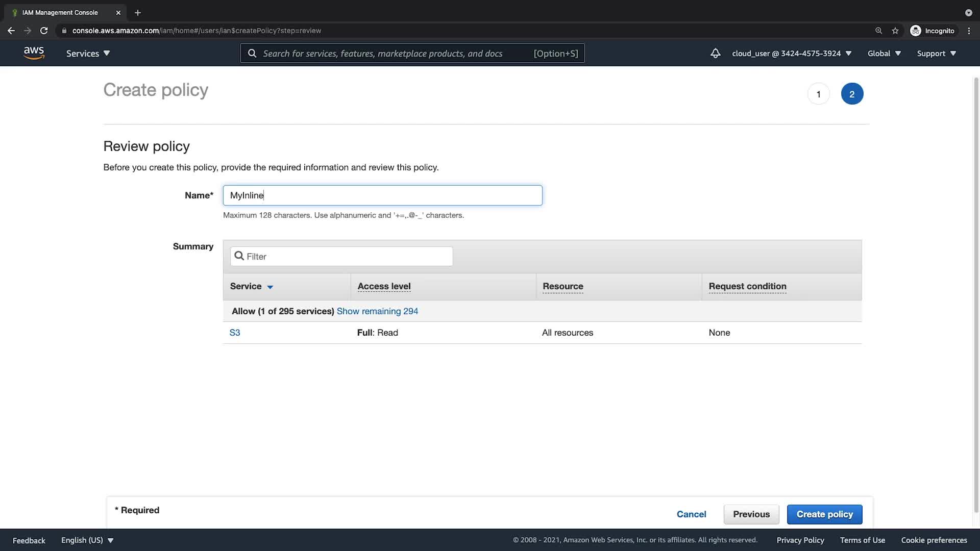Viewport: 980px width, 551px height.
Task: Open the cloud_user account dropdown
Action: (791, 53)
